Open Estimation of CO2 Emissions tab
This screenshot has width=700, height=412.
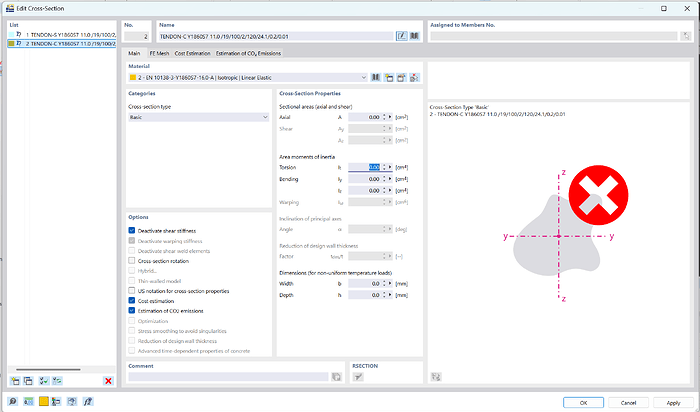click(248, 53)
